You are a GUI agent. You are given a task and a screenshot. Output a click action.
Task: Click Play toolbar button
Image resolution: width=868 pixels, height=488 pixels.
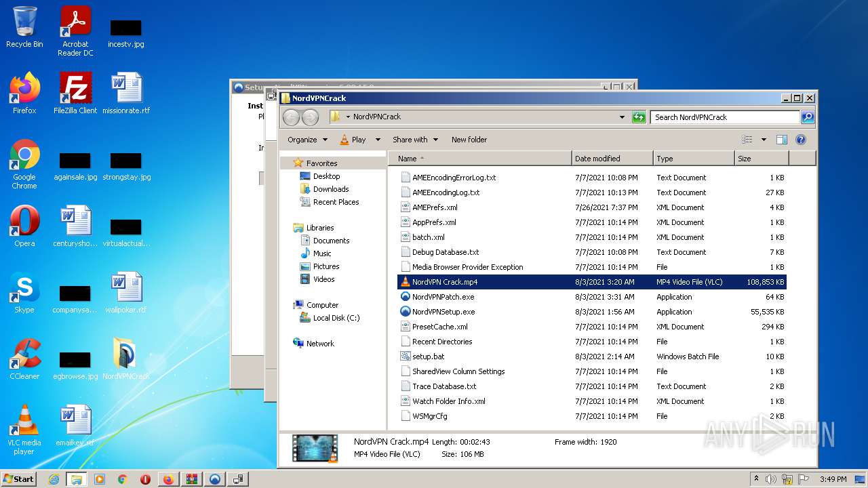click(x=353, y=140)
